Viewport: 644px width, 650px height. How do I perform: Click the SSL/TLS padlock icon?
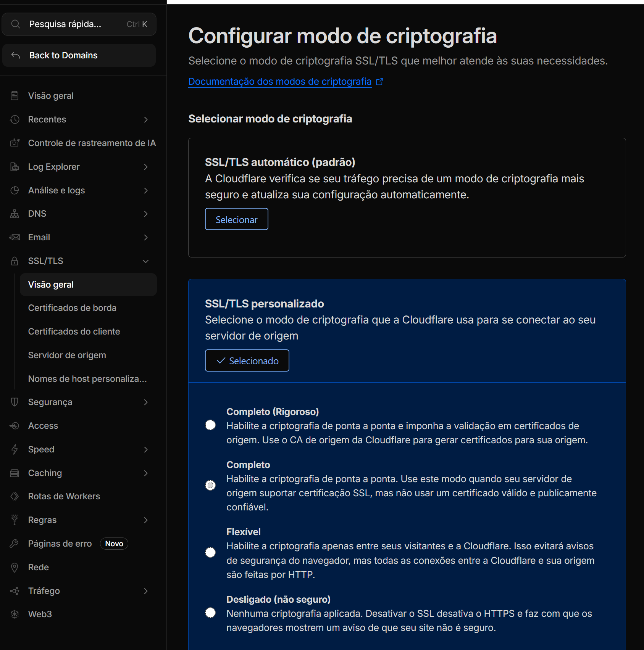coord(14,261)
